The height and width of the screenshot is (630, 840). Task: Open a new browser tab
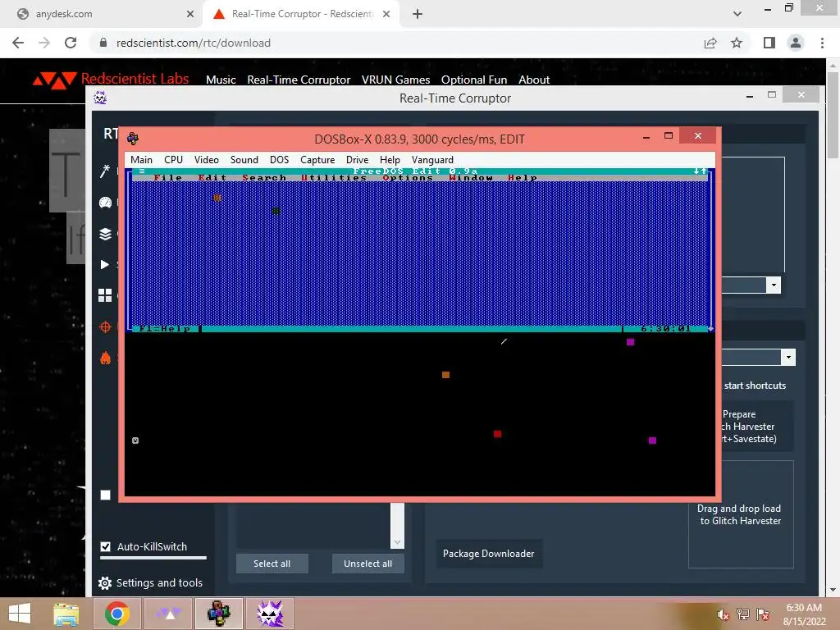click(x=418, y=14)
